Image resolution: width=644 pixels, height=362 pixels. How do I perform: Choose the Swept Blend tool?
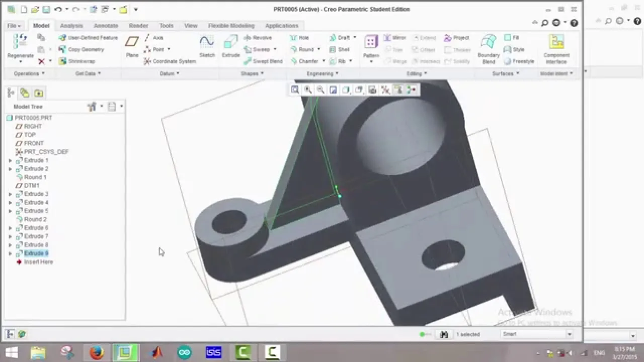(263, 61)
